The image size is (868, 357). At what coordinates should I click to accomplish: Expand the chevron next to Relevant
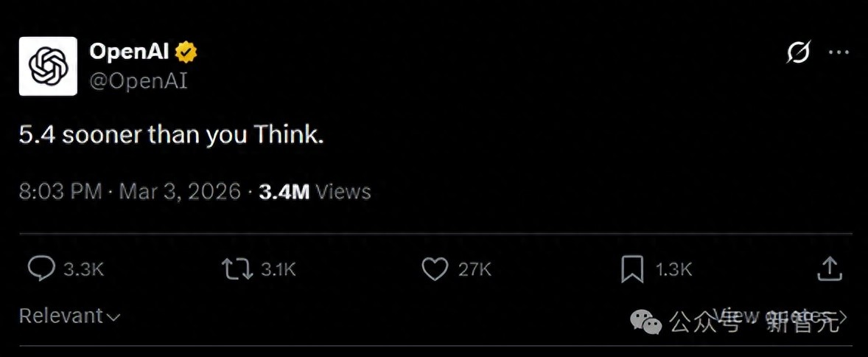pos(113,317)
